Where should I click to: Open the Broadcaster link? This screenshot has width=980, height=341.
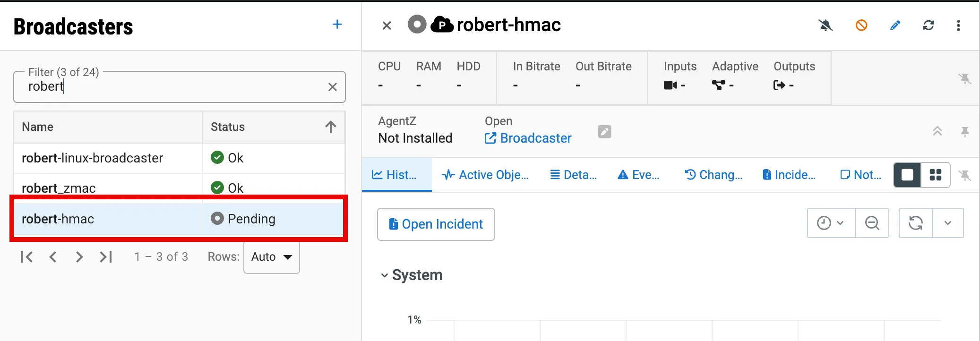pos(528,138)
